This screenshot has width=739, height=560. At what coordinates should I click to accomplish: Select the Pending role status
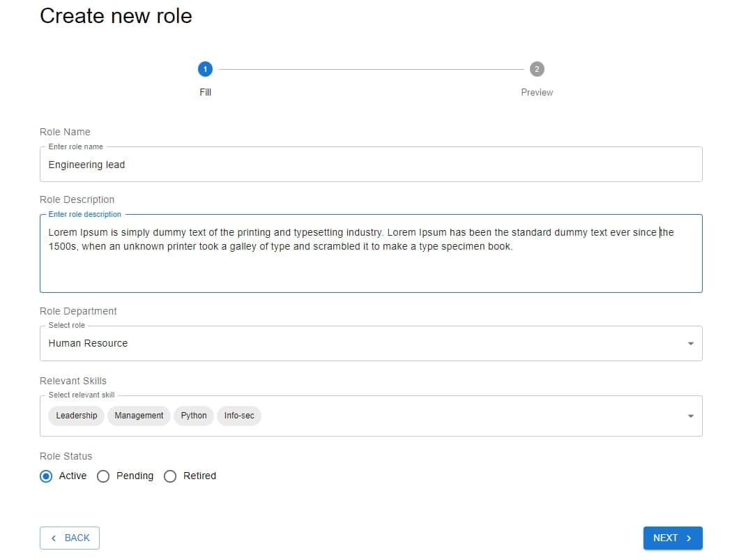103,476
